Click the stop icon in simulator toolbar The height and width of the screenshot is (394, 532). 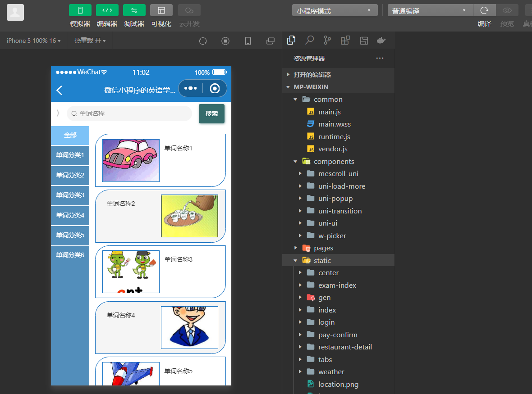coord(225,41)
